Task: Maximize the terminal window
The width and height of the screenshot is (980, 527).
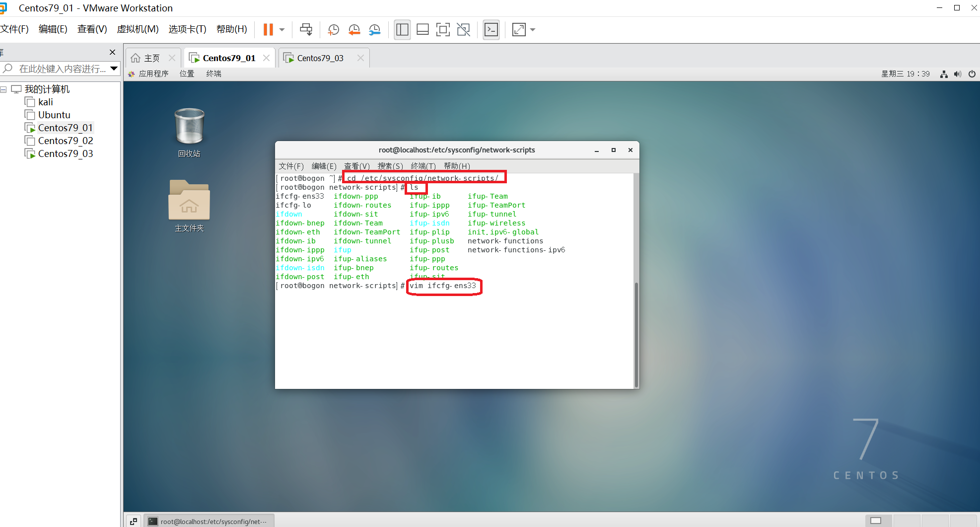Action: (614, 150)
